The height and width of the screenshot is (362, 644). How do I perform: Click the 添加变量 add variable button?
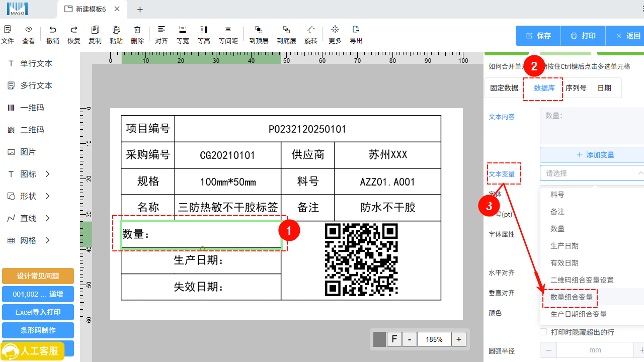[592, 155]
